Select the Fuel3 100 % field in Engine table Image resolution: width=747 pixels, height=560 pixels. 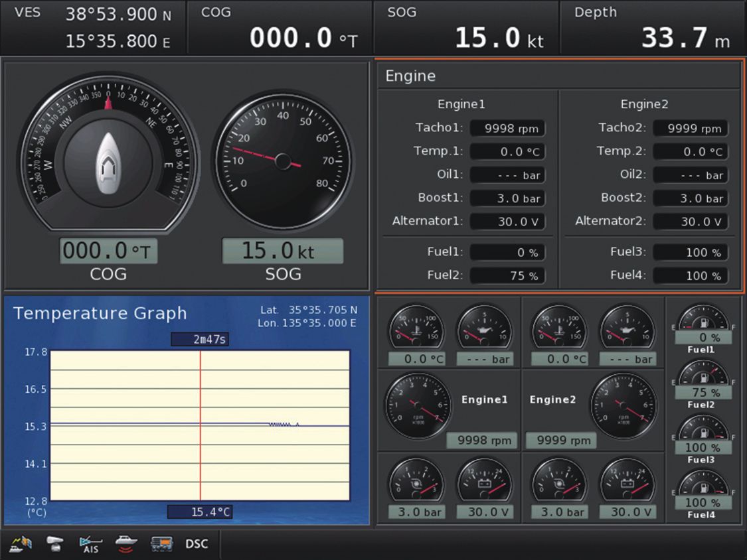click(x=691, y=252)
